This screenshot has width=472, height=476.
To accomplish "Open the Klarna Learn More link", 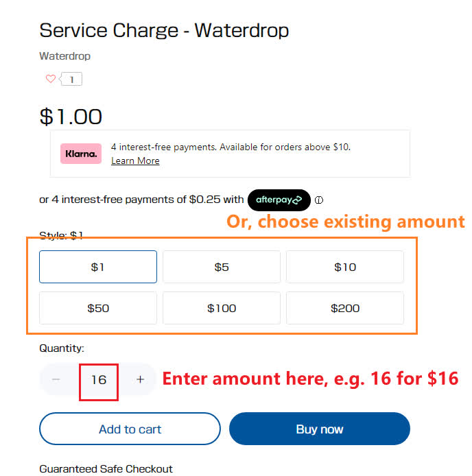I will tap(135, 160).
